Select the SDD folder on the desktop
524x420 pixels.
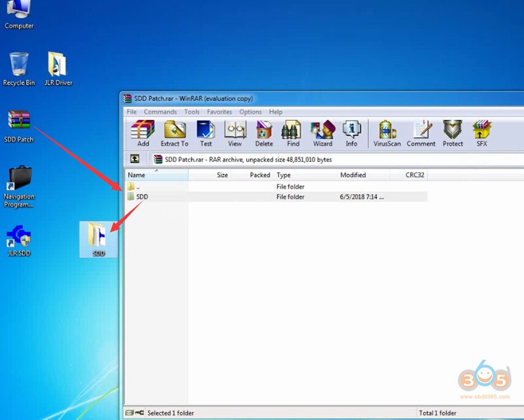[x=98, y=239]
